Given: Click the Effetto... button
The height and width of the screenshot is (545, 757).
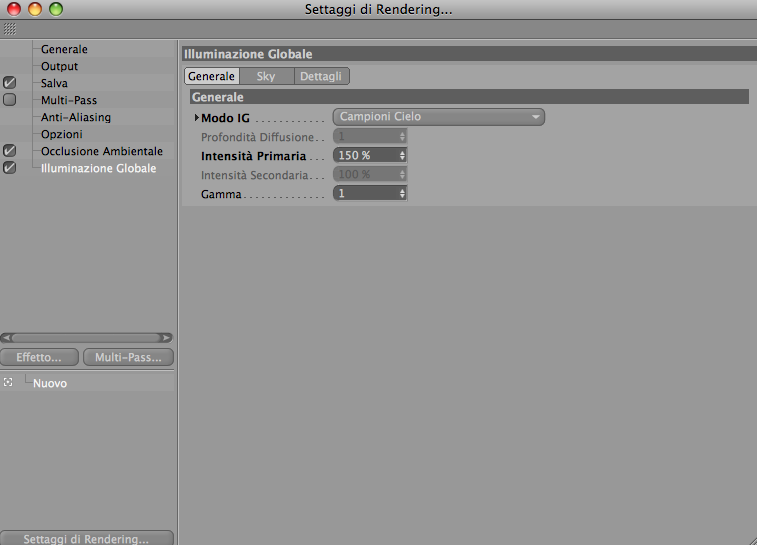Looking at the screenshot, I should [x=39, y=357].
